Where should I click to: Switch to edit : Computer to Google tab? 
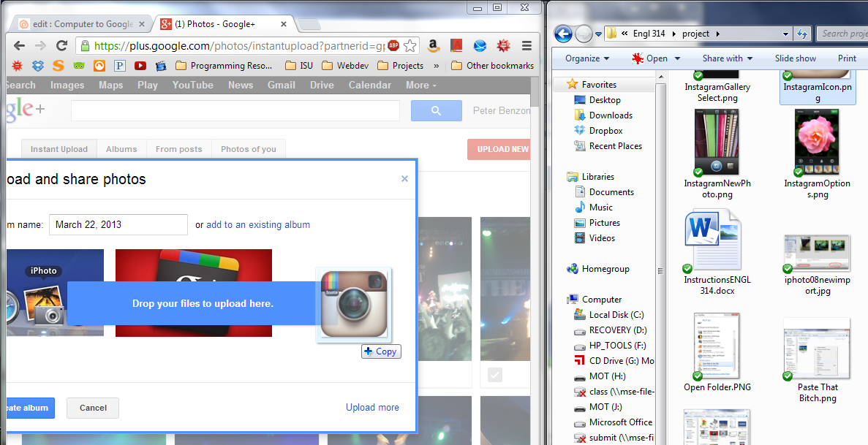pos(82,24)
